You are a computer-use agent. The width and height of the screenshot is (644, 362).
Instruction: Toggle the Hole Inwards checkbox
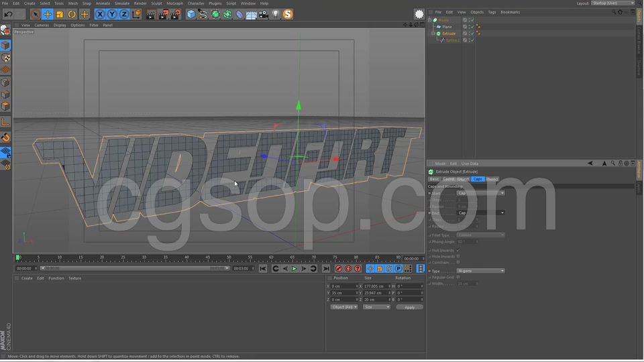point(458,257)
